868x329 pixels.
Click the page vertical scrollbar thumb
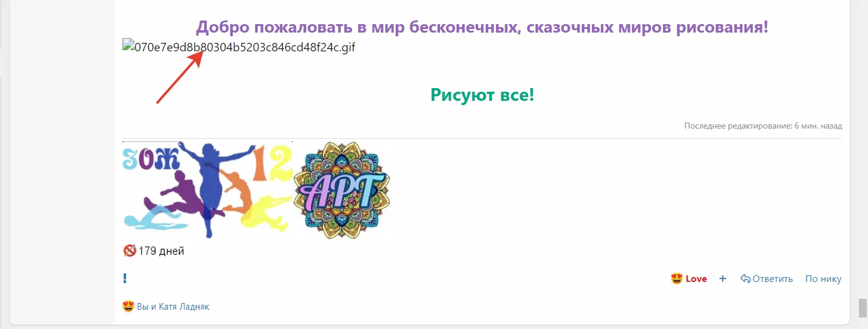[x=863, y=307]
